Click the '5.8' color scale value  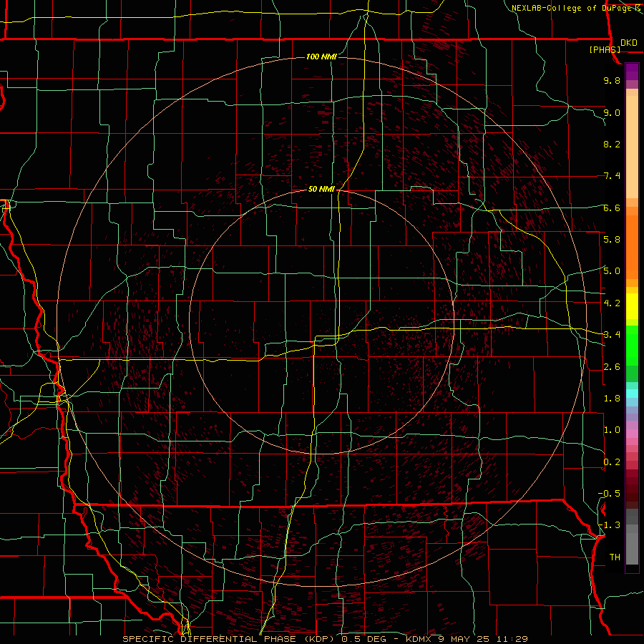point(612,240)
